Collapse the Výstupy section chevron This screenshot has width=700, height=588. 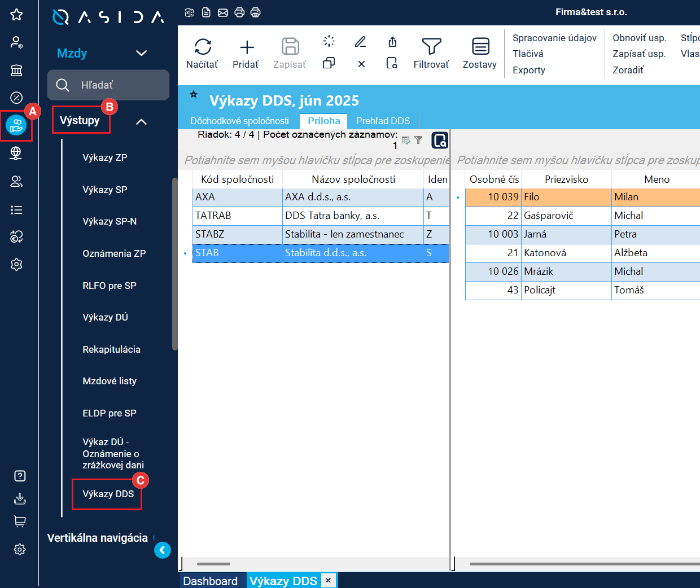tap(141, 121)
